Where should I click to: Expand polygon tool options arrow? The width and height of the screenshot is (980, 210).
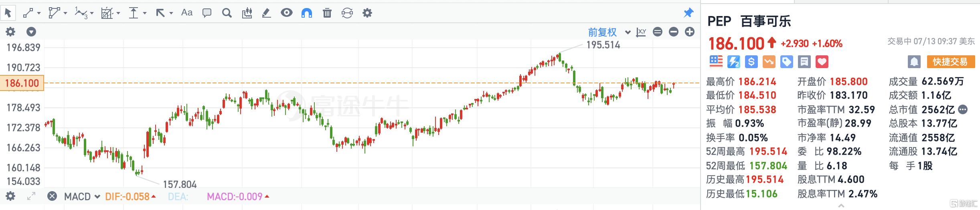click(65, 13)
